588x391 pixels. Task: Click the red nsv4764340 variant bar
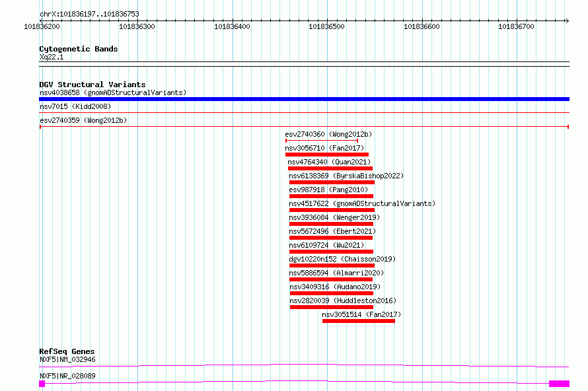click(330, 168)
